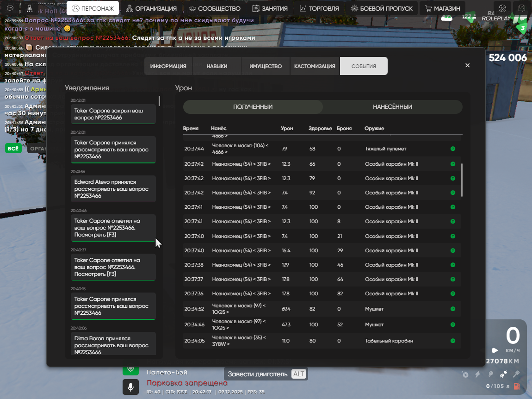
Task: Click the red fuel pump icon
Action: pos(517,386)
